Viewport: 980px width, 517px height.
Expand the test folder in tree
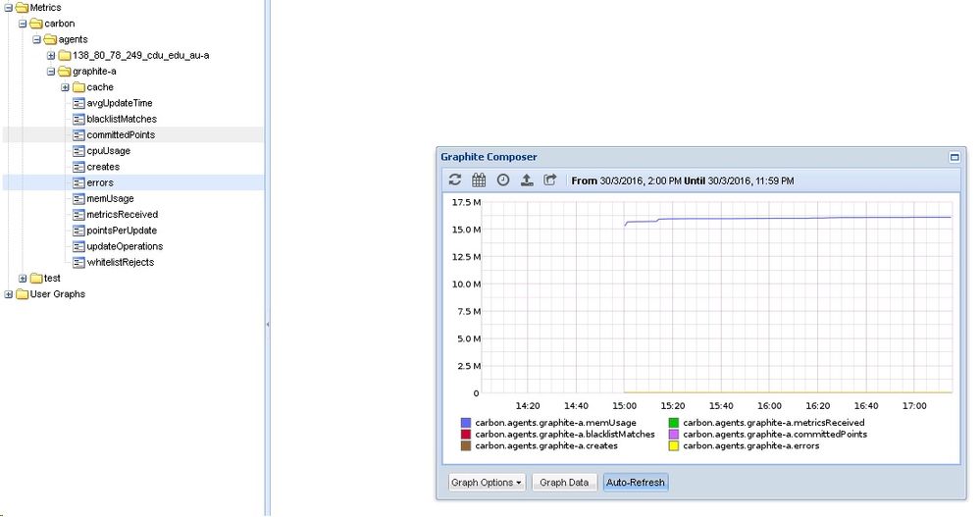[23, 279]
